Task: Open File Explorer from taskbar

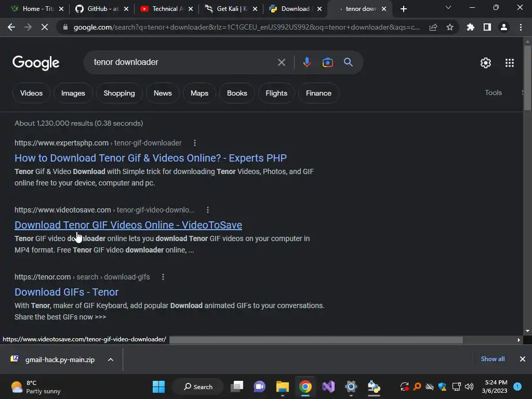Action: (282, 387)
